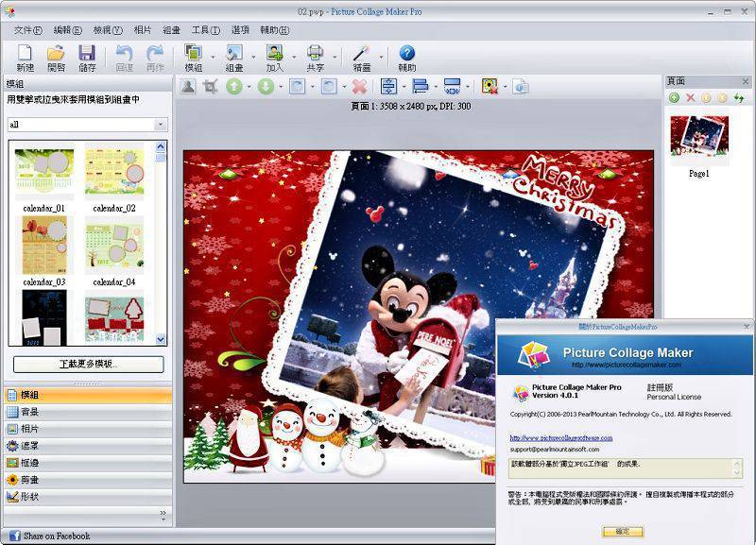The image size is (756, 545).
Task: Click the red X delete icon in edit toolbar
Action: pos(360,87)
